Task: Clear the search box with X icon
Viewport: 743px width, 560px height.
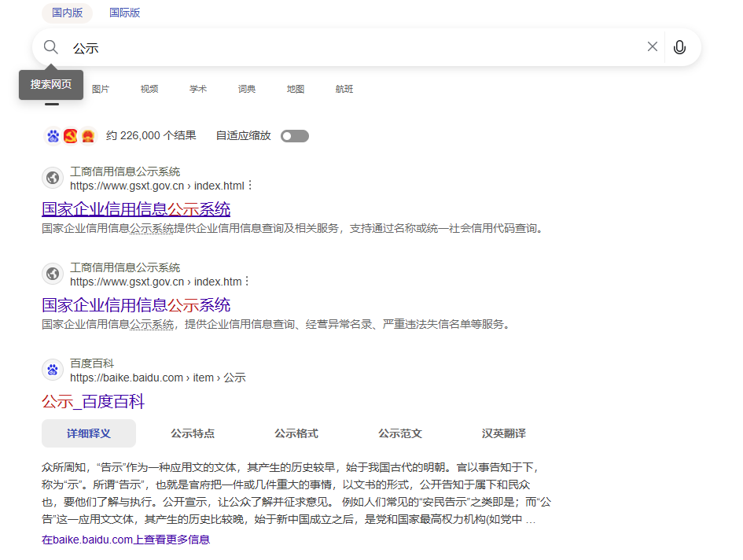Action: click(653, 46)
